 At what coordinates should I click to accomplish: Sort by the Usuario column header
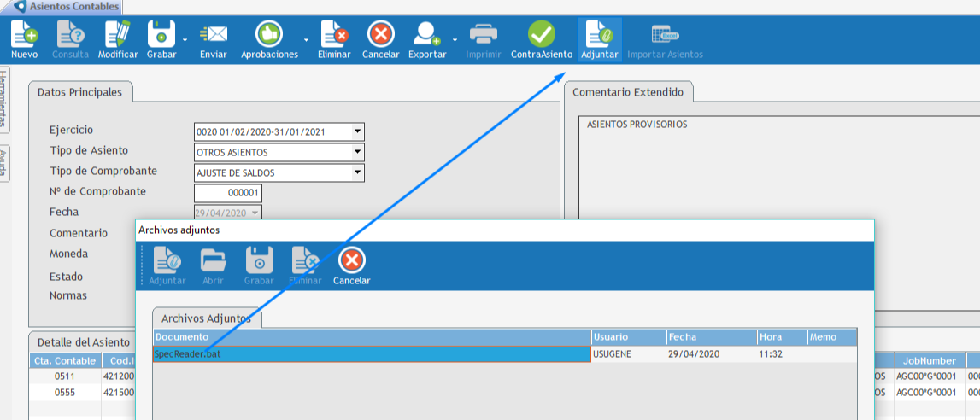[x=628, y=337]
